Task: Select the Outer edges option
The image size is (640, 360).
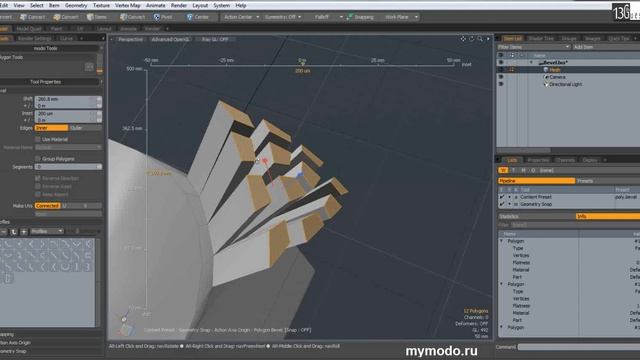Action: (x=85, y=128)
